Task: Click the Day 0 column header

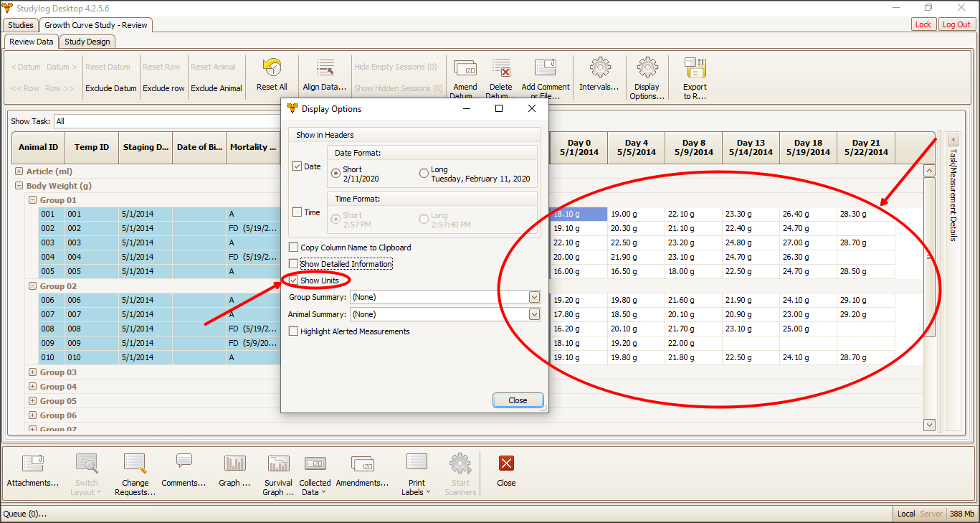Action: (x=579, y=148)
